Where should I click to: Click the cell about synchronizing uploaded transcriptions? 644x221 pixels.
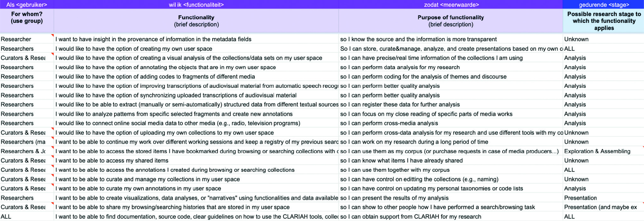pyautogui.click(x=196, y=95)
